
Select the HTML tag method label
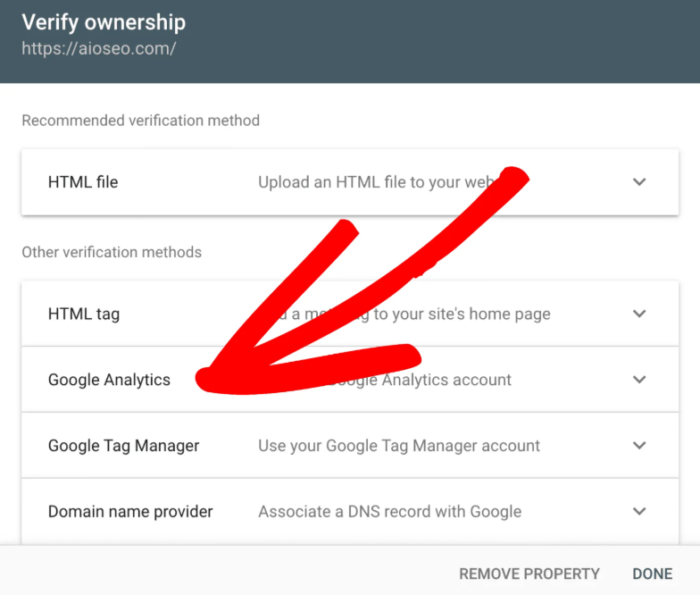tap(84, 314)
